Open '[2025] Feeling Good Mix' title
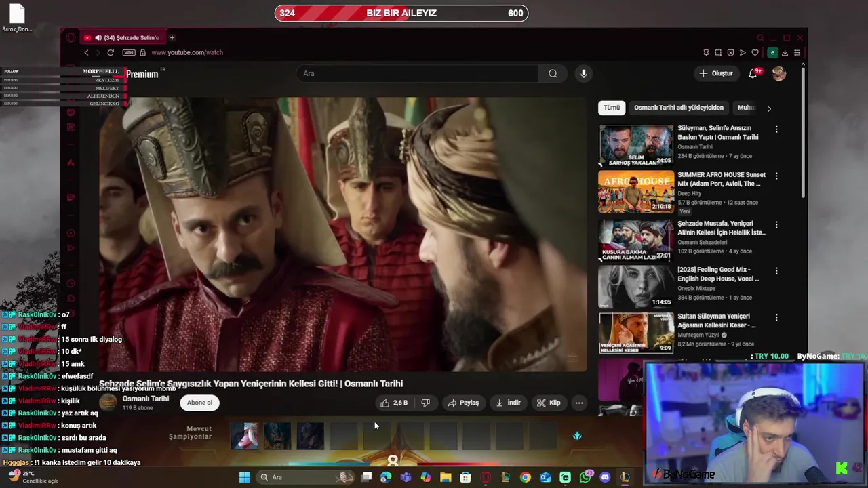This screenshot has width=868, height=488. pos(718,274)
